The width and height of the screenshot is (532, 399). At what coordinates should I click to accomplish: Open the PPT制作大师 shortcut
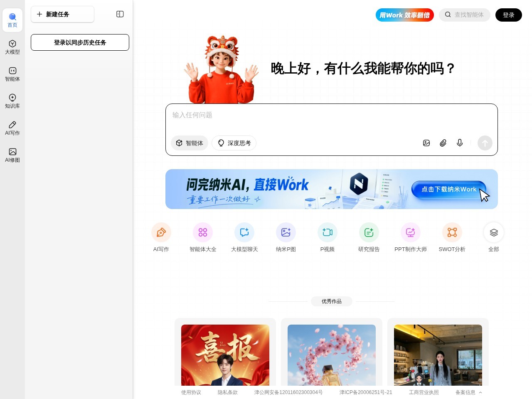point(411,238)
